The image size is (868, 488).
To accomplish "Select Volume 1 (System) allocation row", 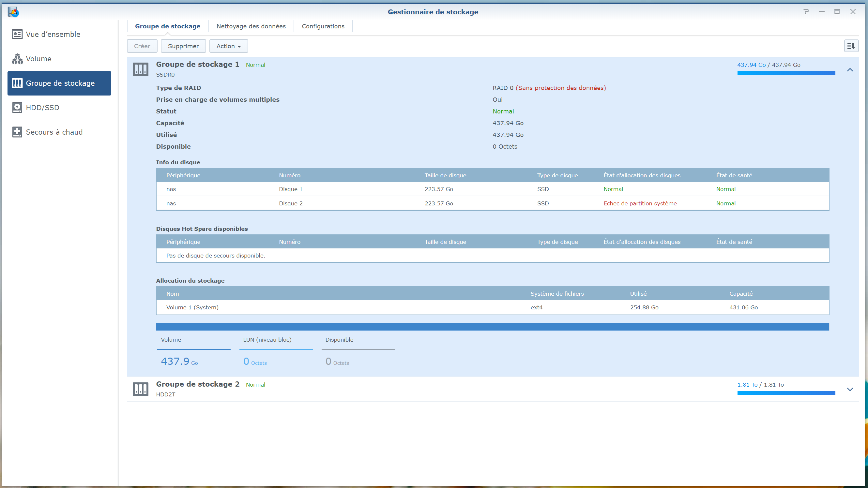I will coord(492,307).
